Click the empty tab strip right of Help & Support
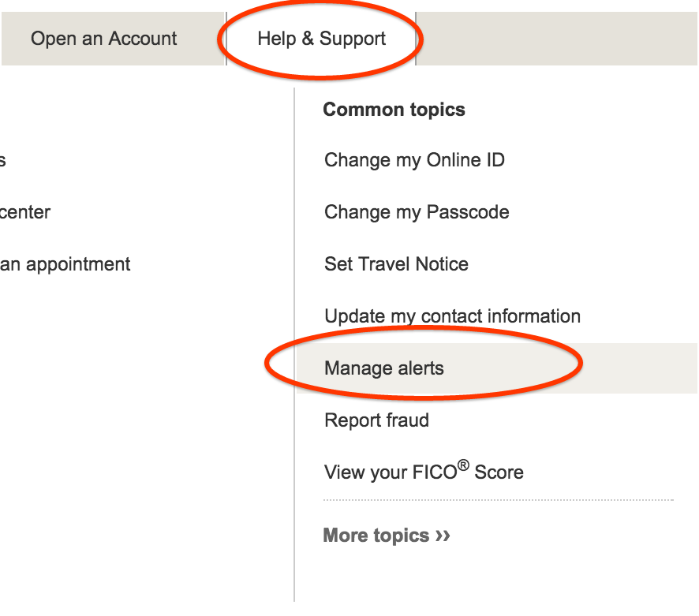 [x=557, y=39]
